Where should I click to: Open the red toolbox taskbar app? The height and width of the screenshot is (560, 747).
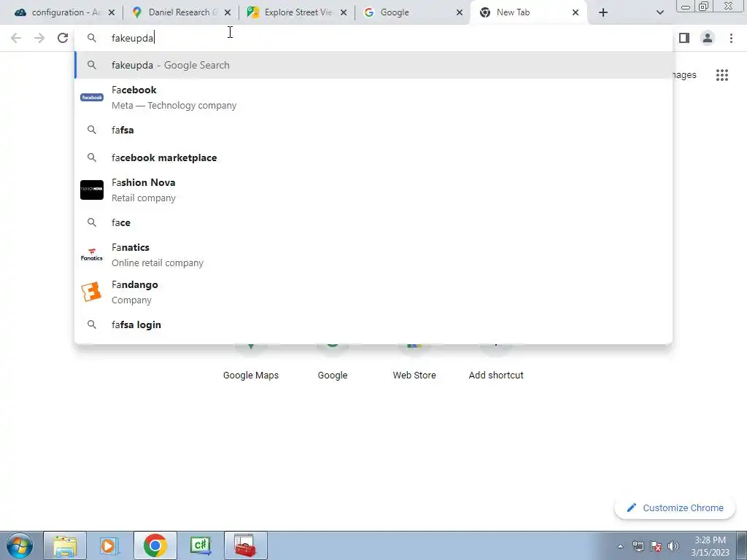(x=245, y=545)
